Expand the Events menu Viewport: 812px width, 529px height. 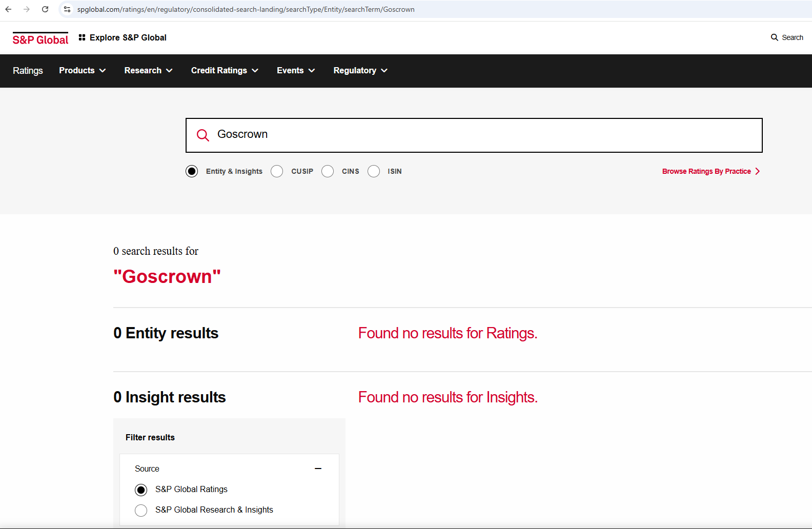(296, 70)
